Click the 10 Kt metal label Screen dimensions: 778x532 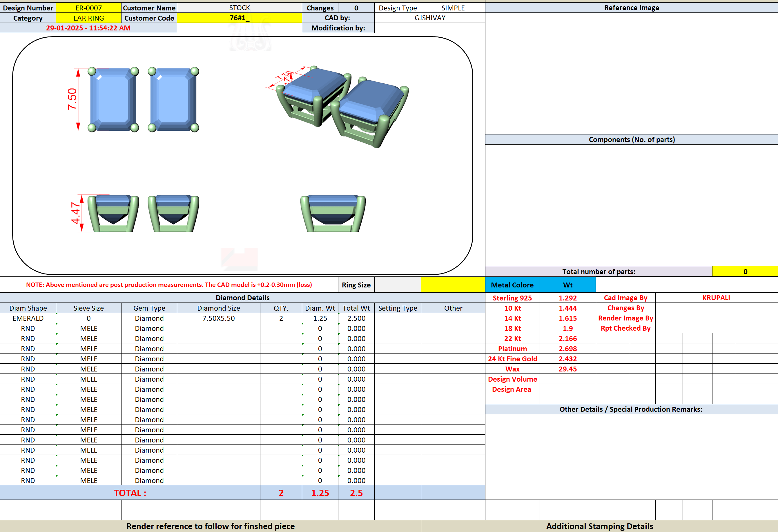point(512,308)
